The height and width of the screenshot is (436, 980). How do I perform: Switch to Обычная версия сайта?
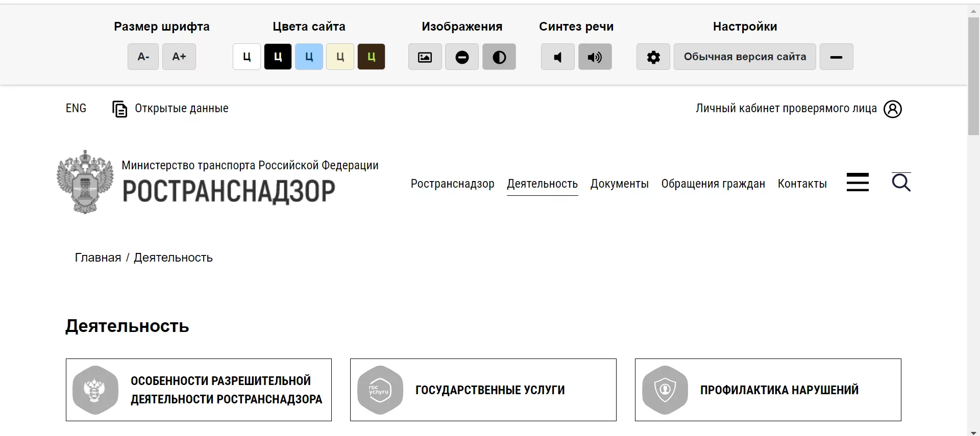pyautogui.click(x=745, y=57)
